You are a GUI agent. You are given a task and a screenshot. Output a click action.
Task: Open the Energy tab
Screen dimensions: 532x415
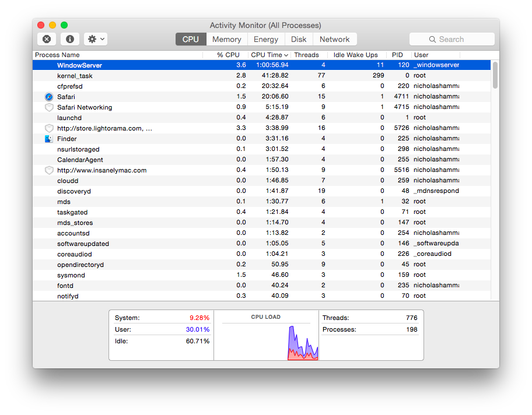click(266, 39)
